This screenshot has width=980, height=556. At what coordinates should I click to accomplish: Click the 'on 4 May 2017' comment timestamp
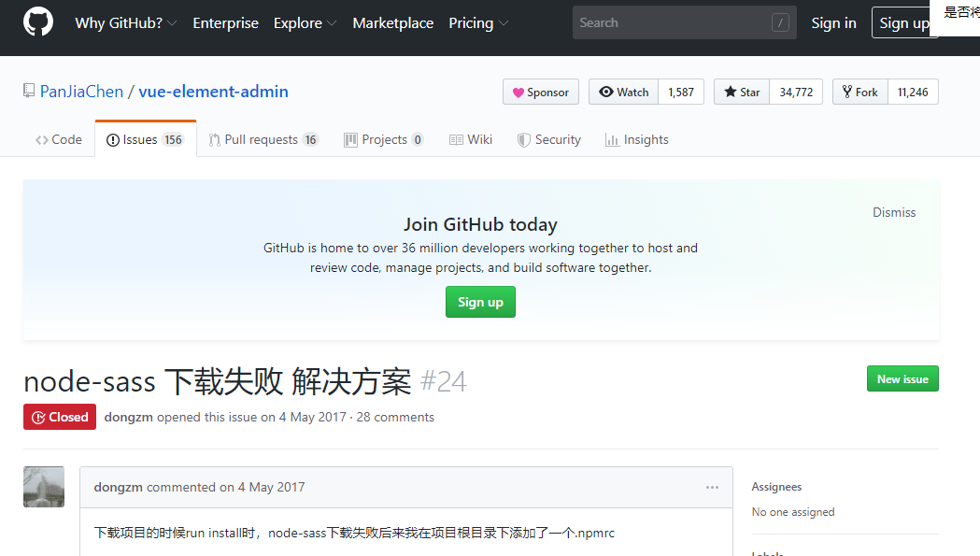pyautogui.click(x=262, y=487)
